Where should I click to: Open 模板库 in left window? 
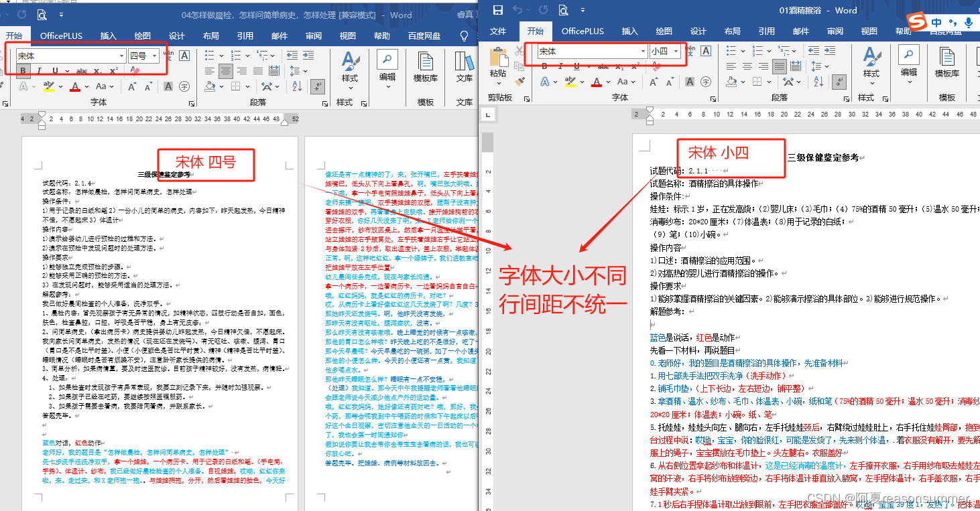point(425,66)
